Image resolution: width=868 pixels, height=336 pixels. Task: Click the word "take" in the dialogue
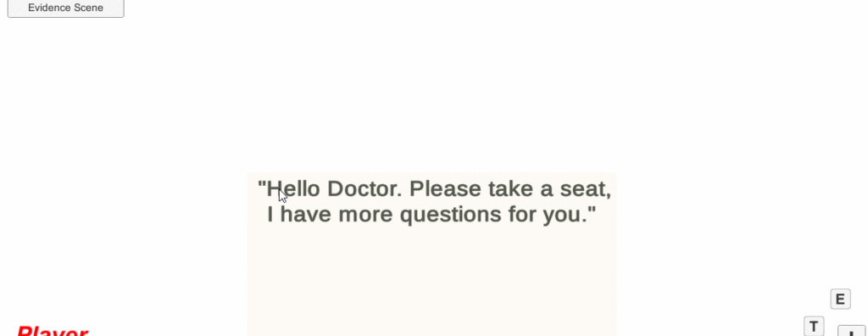[x=511, y=189]
